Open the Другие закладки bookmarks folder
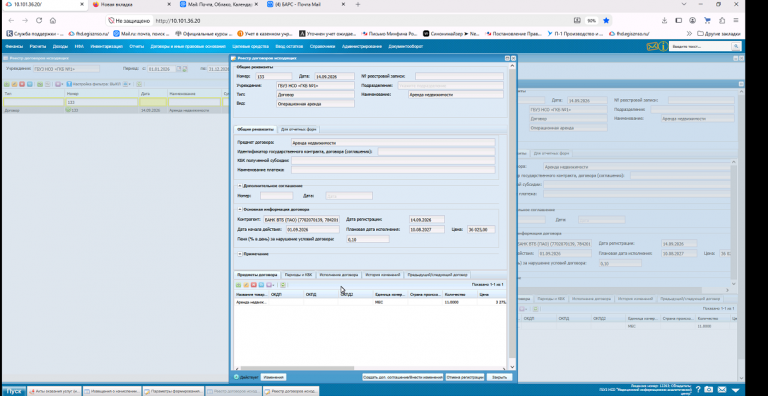The width and height of the screenshot is (768, 396). click(x=720, y=34)
